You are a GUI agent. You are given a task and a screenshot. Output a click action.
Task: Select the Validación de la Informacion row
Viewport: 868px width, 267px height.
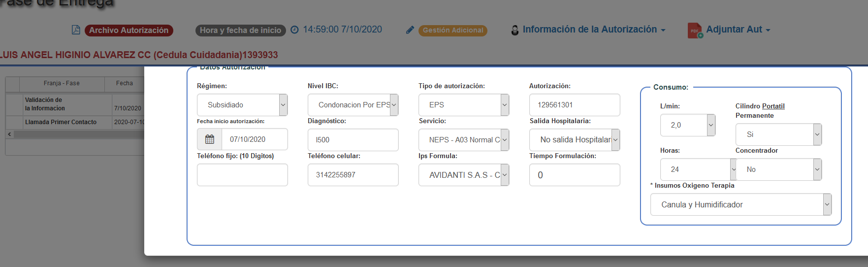pyautogui.click(x=75, y=104)
